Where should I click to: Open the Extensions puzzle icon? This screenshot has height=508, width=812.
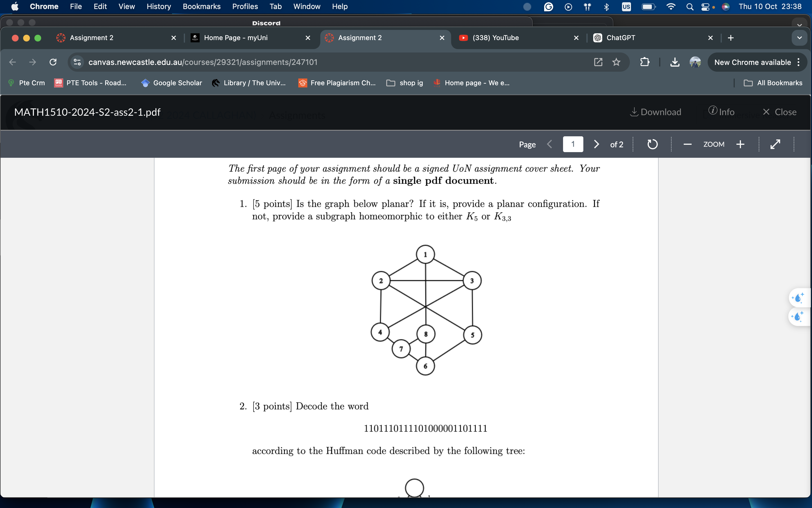point(645,62)
